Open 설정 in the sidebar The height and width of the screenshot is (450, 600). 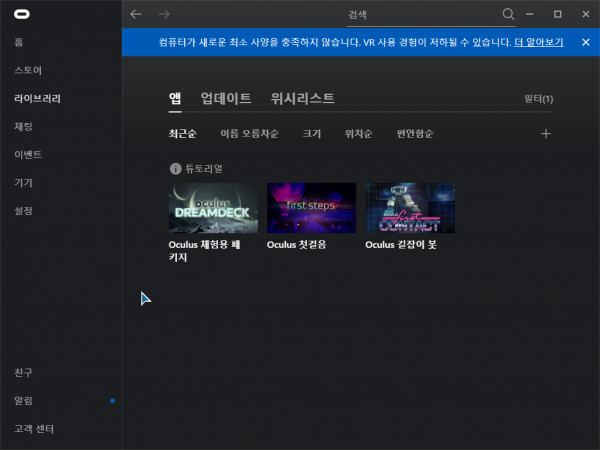point(23,211)
